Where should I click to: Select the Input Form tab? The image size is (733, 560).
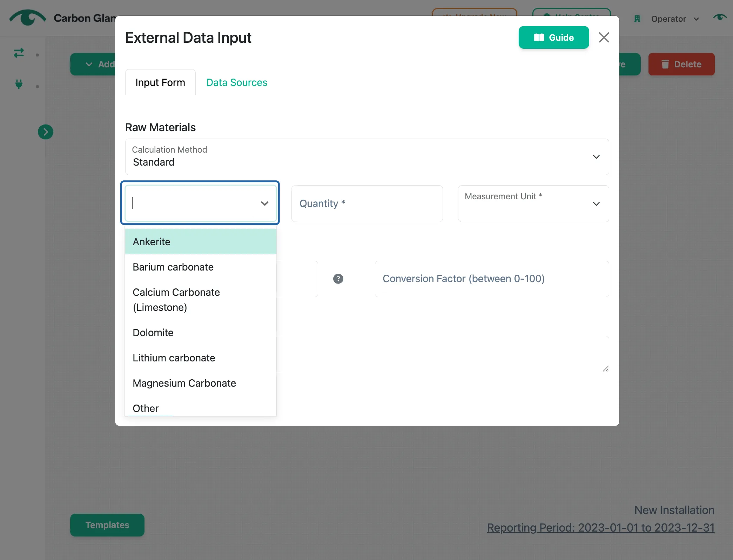[160, 82]
